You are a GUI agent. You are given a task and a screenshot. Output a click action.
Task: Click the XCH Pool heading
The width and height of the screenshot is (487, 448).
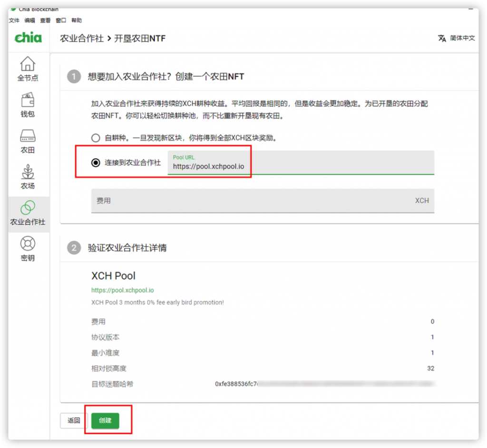[113, 276]
